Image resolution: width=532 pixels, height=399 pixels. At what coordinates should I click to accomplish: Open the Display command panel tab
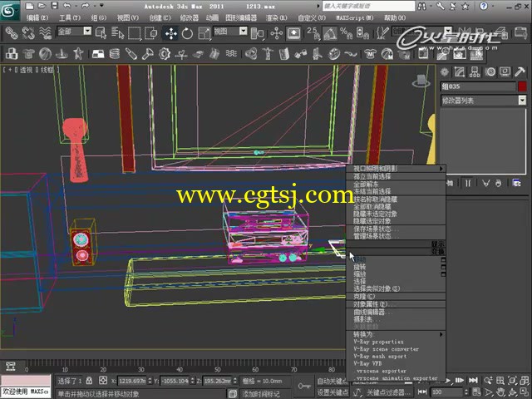[505, 71]
